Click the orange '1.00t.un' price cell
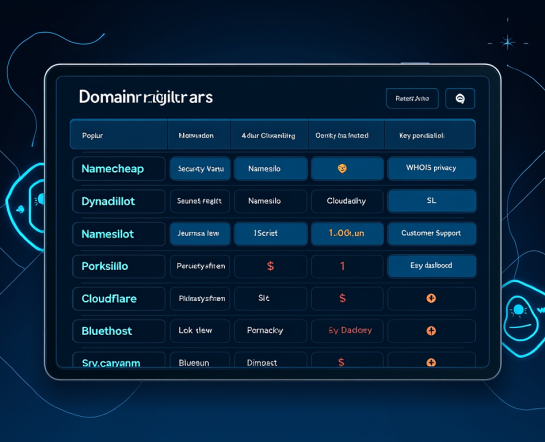545x442 pixels. pyautogui.click(x=347, y=234)
